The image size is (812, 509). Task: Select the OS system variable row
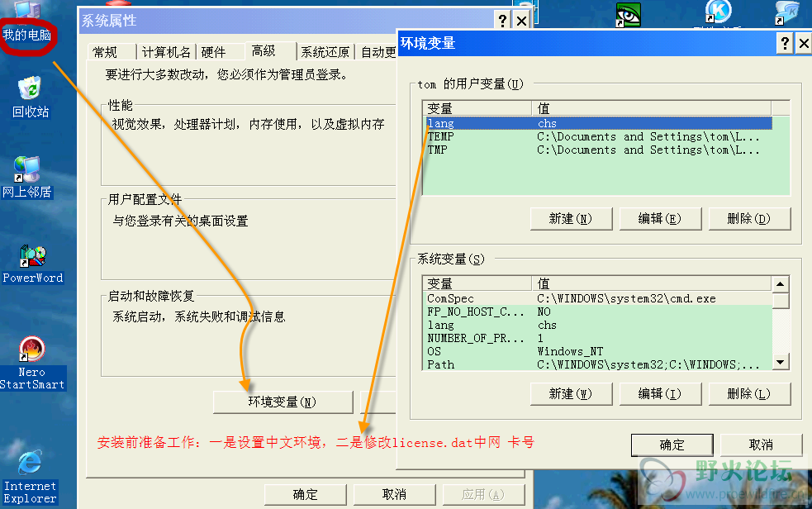pyautogui.click(x=598, y=351)
